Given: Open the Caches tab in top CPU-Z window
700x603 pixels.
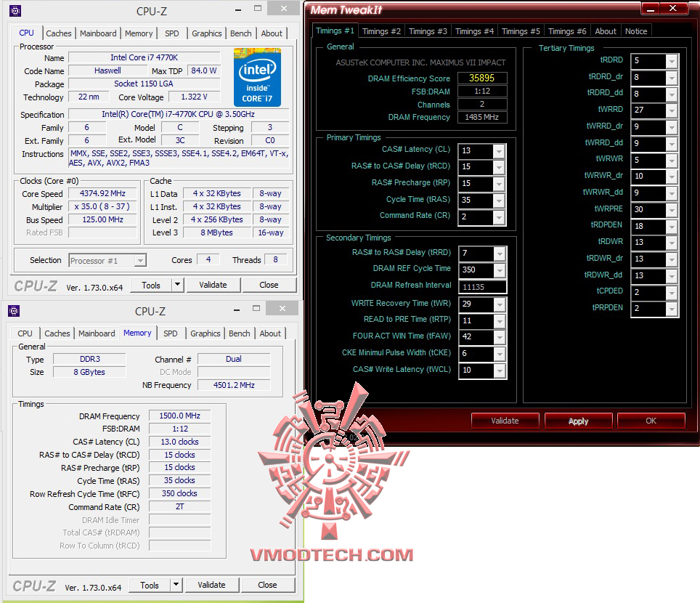Looking at the screenshot, I should point(59,33).
